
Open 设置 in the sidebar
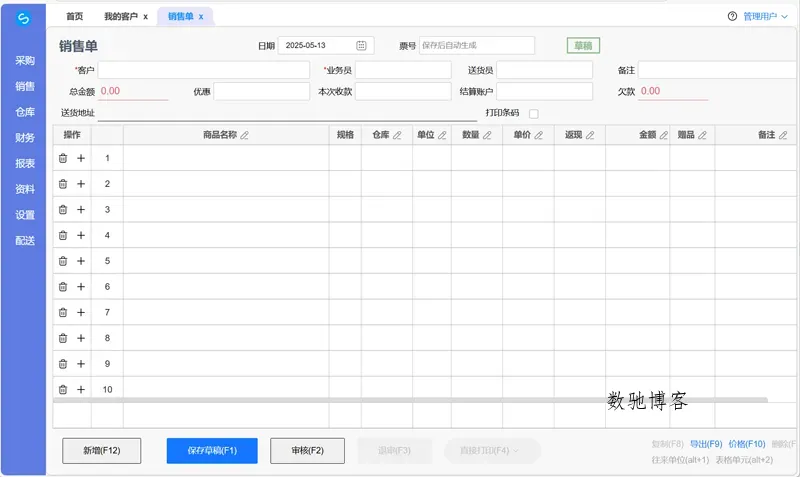point(24,215)
